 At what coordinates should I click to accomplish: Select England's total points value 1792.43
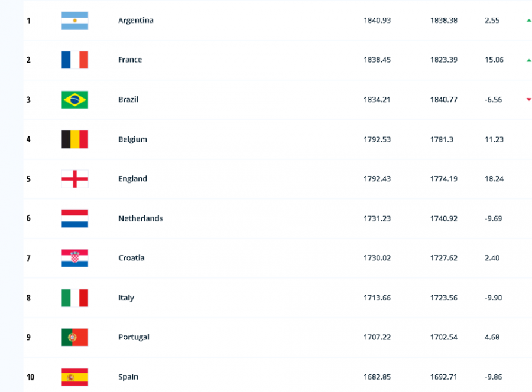377,179
